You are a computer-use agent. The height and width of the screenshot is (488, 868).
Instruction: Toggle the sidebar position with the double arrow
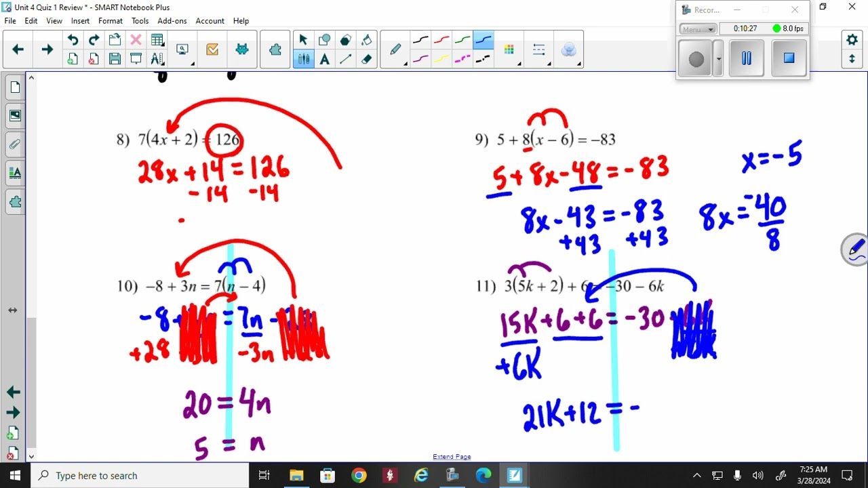12,310
